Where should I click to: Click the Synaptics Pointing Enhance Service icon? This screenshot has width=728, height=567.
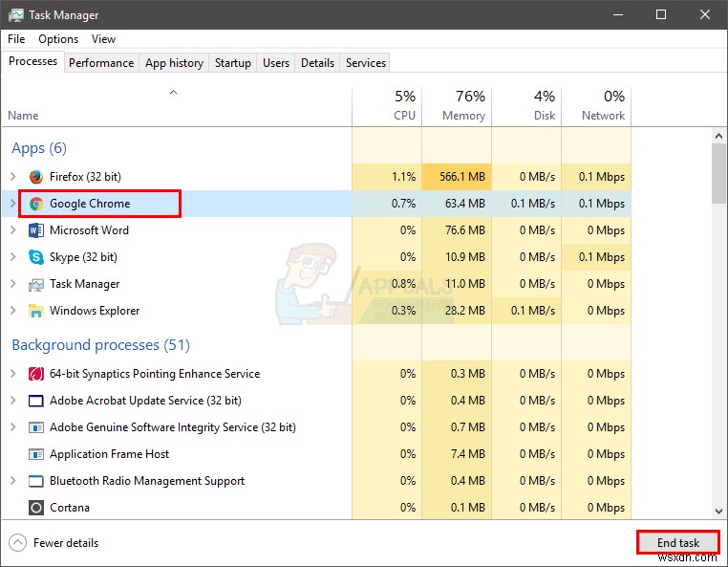[35, 374]
